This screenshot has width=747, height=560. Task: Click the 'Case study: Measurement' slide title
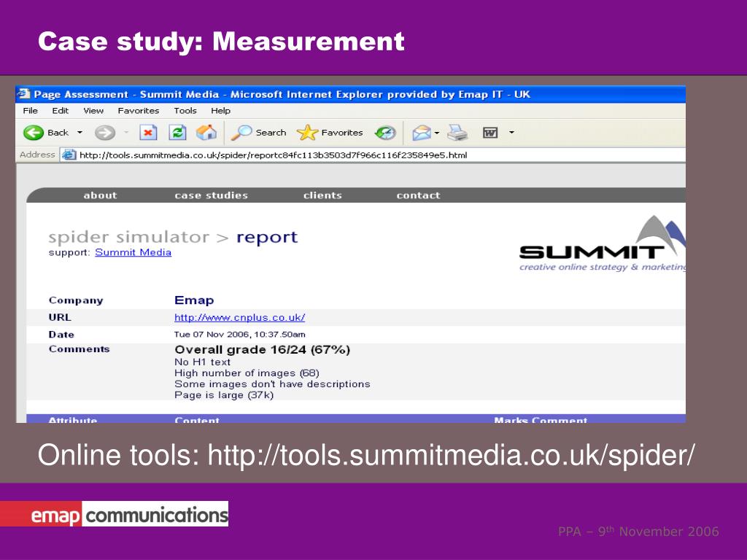(x=221, y=42)
